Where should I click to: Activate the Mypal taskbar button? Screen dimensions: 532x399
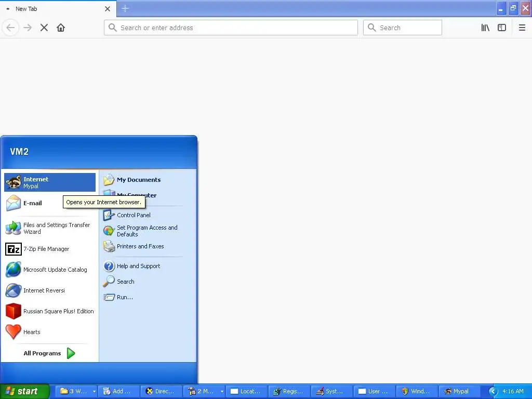[459, 391]
